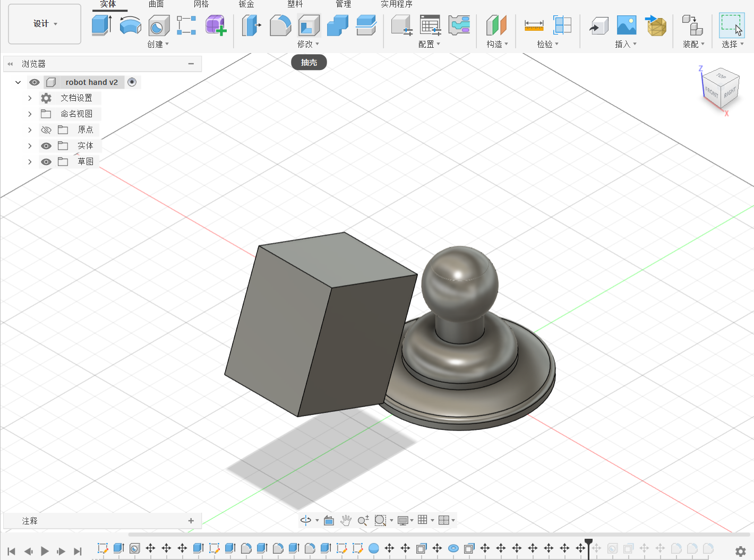The height and width of the screenshot is (560, 754).
Task: Select the Press Pull tool
Action: [x=252, y=25]
